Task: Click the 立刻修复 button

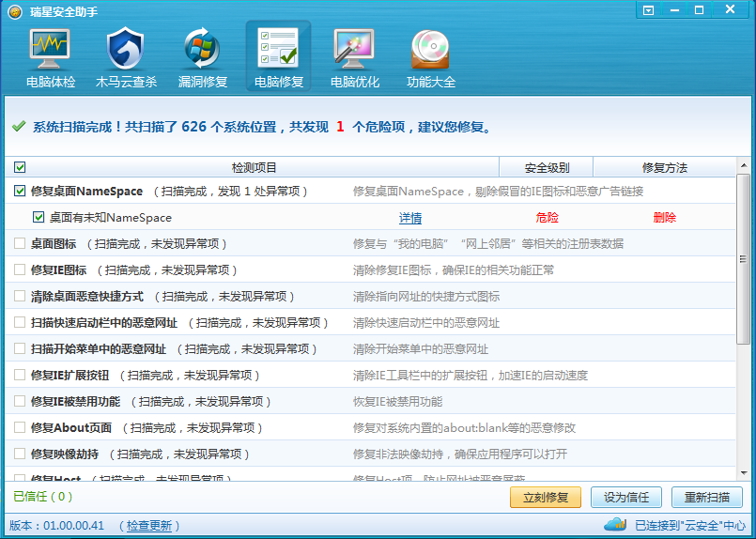Action: coord(546,497)
